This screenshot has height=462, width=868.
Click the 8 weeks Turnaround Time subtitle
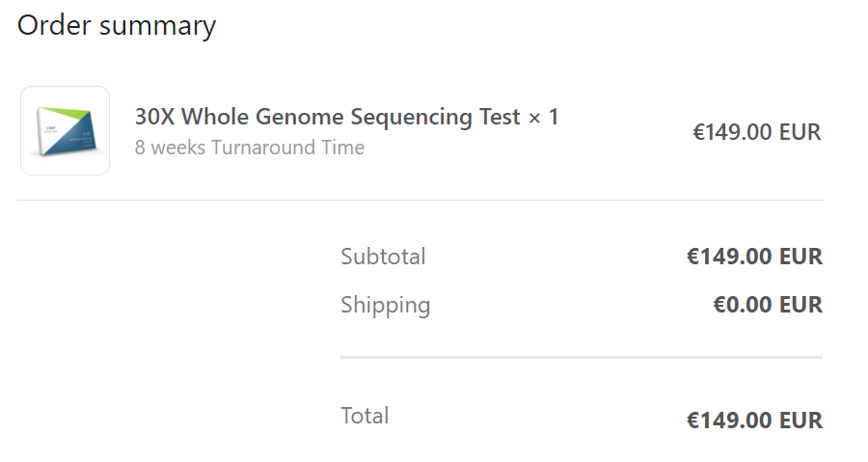pos(250,148)
